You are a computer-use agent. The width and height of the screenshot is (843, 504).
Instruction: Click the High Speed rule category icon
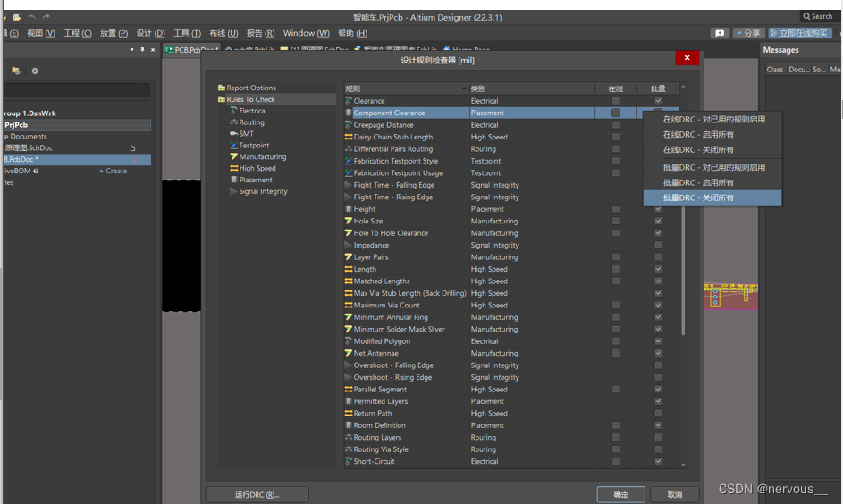pyautogui.click(x=234, y=168)
